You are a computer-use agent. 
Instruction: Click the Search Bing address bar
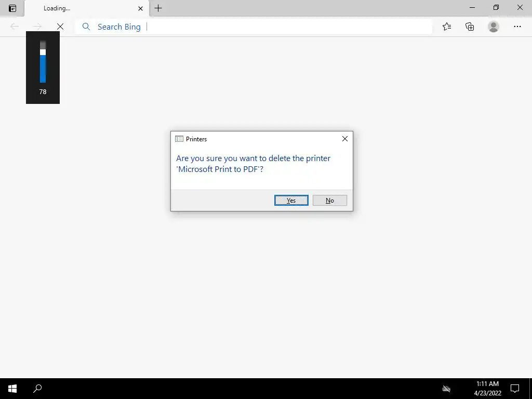tap(254, 26)
